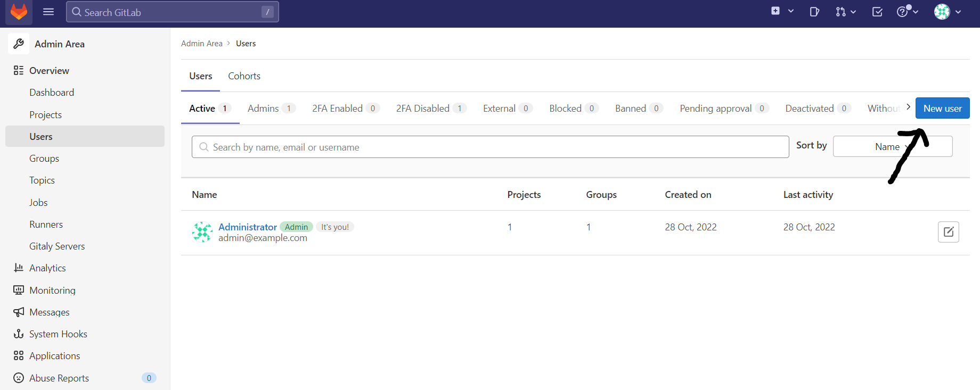Select Users in the sidebar

pyautogui.click(x=85, y=136)
